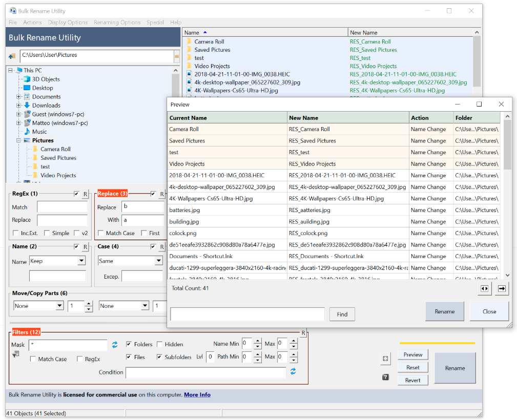The width and height of the screenshot is (517, 420).
Task: Open the Display Options menu
Action: 68,23
